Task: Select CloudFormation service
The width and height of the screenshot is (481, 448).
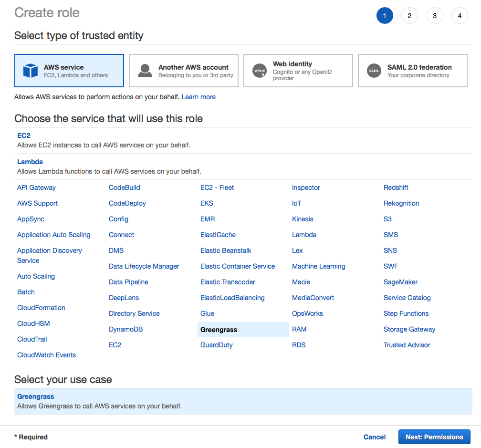Action: [x=41, y=308]
